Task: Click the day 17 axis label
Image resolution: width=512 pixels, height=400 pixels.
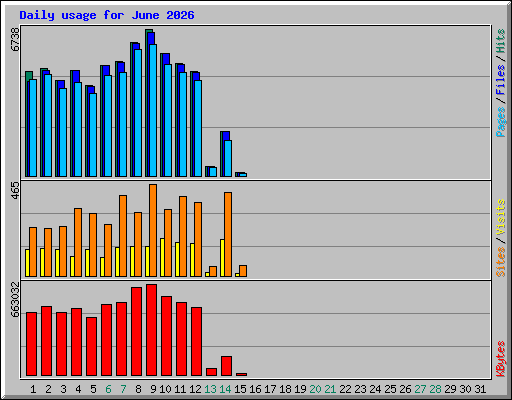Action: [x=270, y=389]
